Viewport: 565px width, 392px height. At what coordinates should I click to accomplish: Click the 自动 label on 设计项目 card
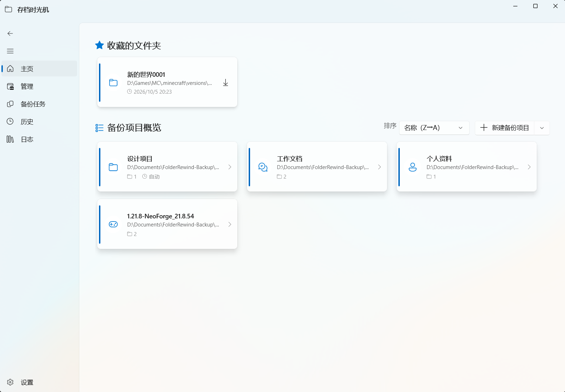point(154,176)
